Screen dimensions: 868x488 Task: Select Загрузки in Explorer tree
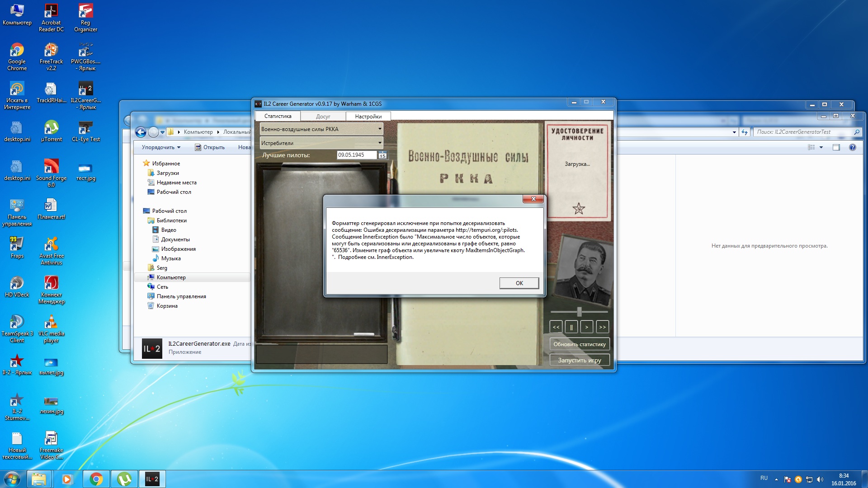(163, 173)
